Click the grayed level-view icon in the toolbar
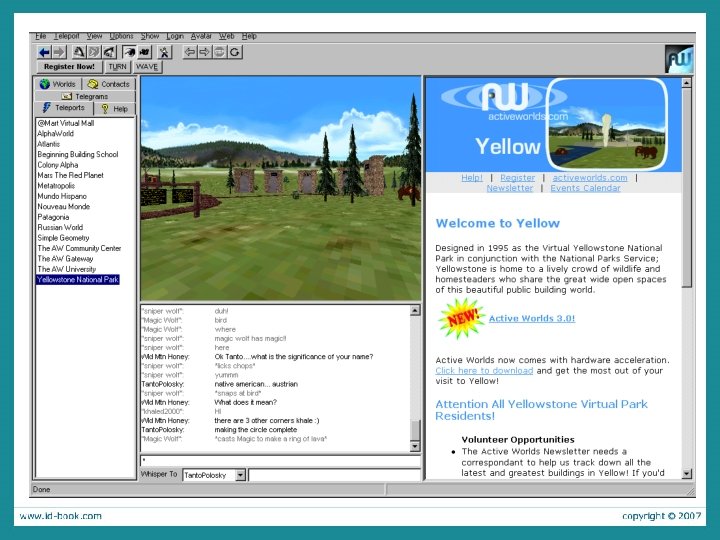The image size is (720, 540). 94,52
